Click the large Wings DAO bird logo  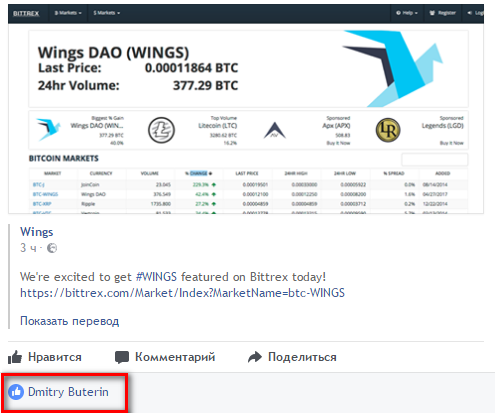click(393, 68)
